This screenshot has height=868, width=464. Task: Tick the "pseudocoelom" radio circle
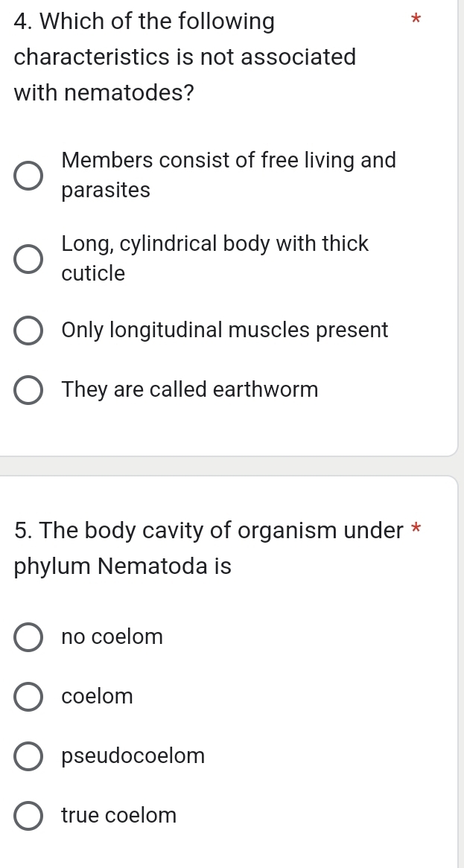point(29,757)
